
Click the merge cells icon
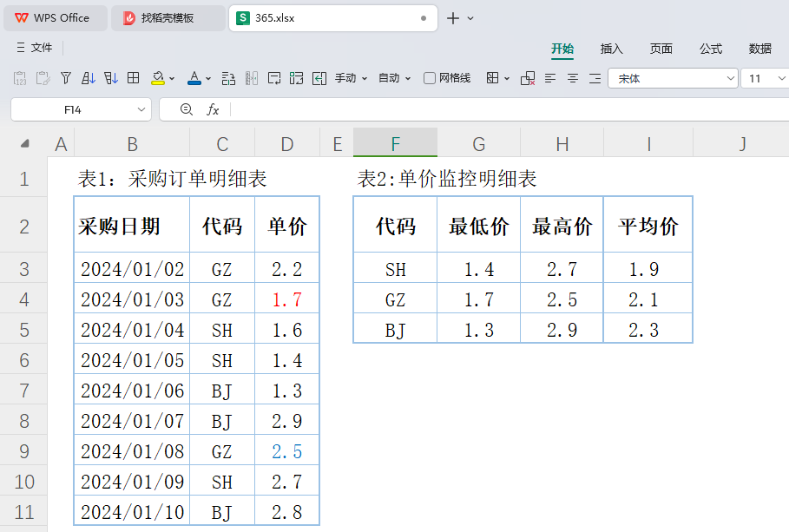point(296,78)
